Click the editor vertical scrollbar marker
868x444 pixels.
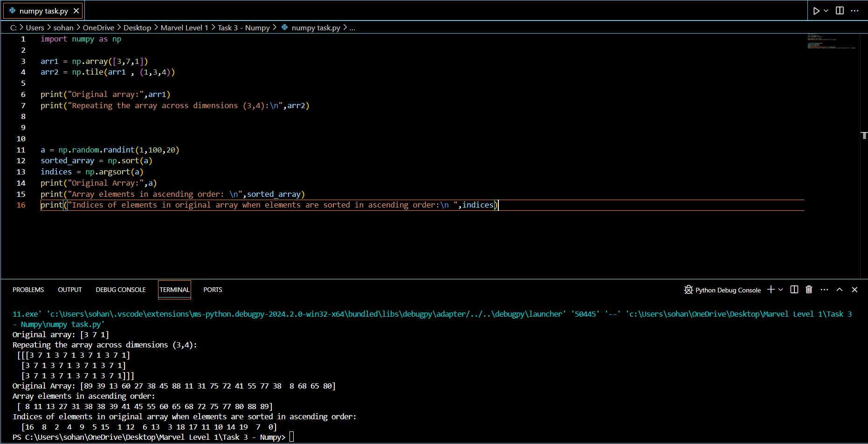[x=864, y=135]
